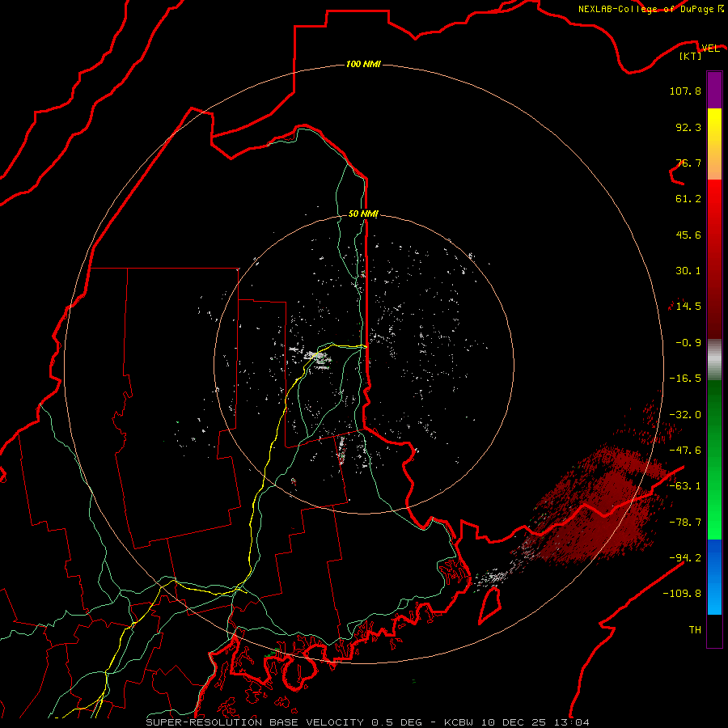Click the NEXLAB-College of DuPage watermark text

pyautogui.click(x=650, y=9)
